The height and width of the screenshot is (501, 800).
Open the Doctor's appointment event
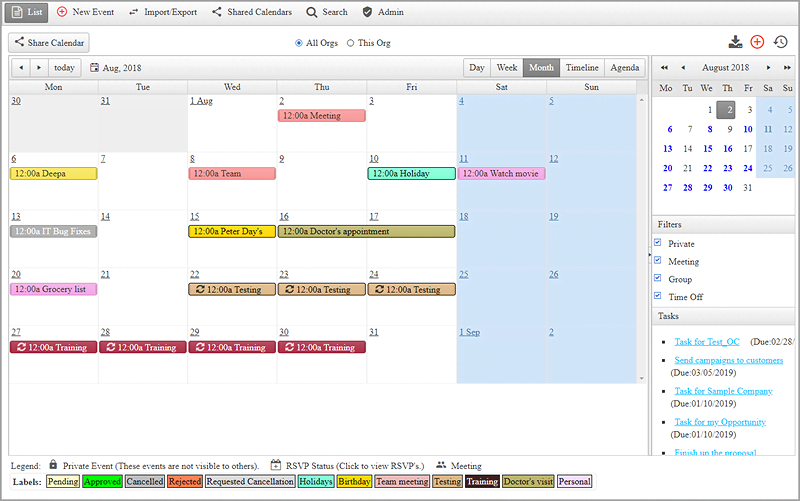pos(366,231)
